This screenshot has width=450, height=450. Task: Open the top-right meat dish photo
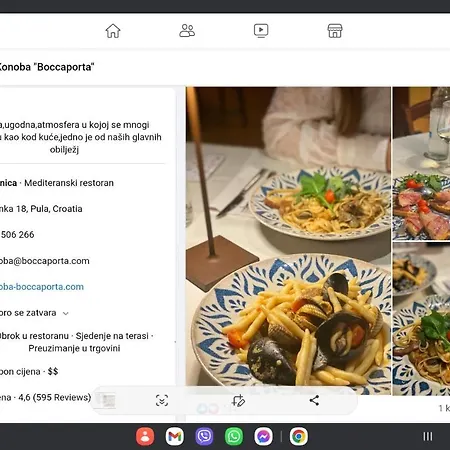click(421, 163)
